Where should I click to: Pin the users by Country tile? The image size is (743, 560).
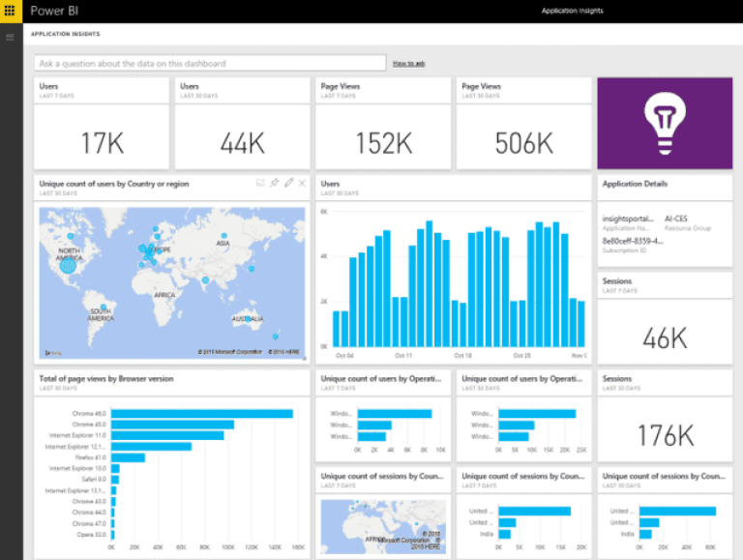tap(274, 183)
